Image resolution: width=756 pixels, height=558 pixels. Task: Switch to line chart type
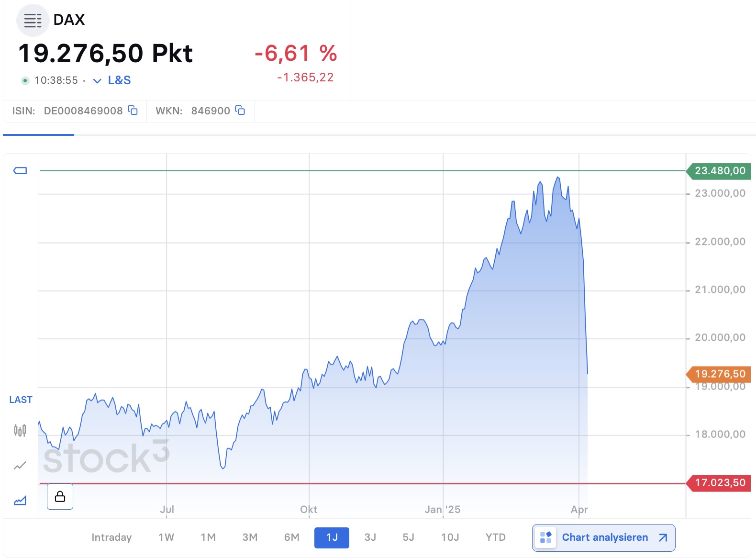pos(20,465)
